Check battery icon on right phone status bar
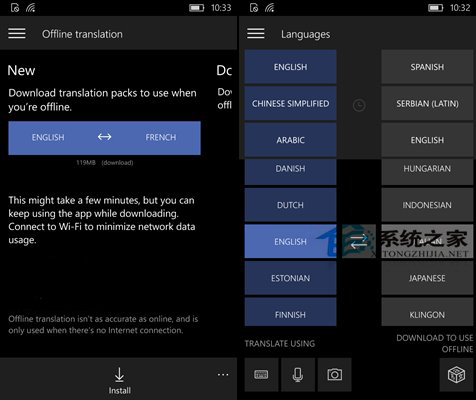Screen dimensions: 476x400 tap(435, 8)
